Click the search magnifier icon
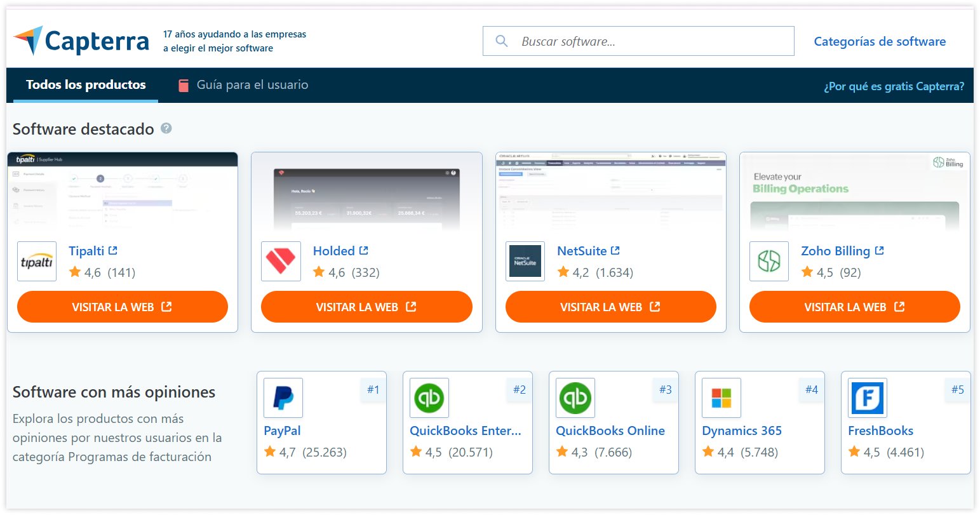The width and height of the screenshot is (980, 515). pyautogui.click(x=501, y=41)
